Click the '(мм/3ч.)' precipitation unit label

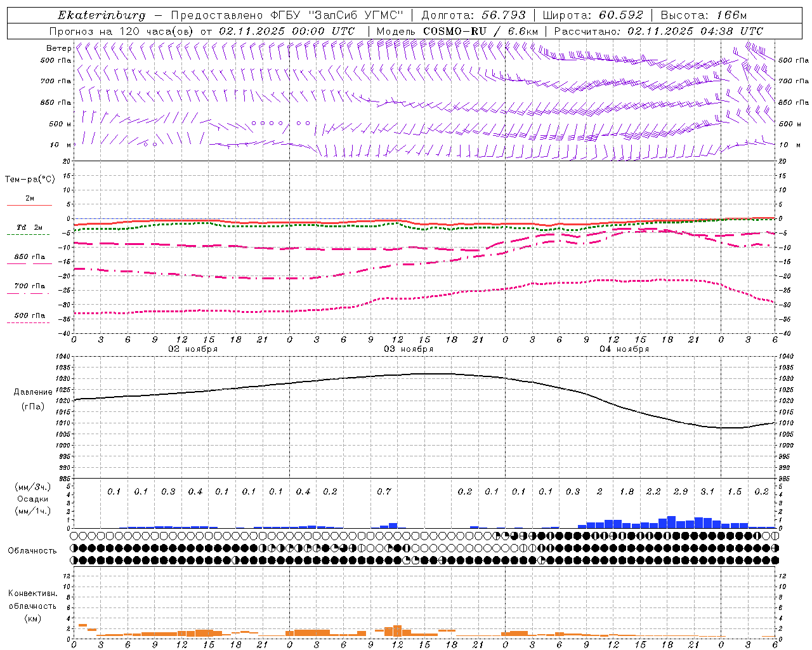(x=33, y=487)
